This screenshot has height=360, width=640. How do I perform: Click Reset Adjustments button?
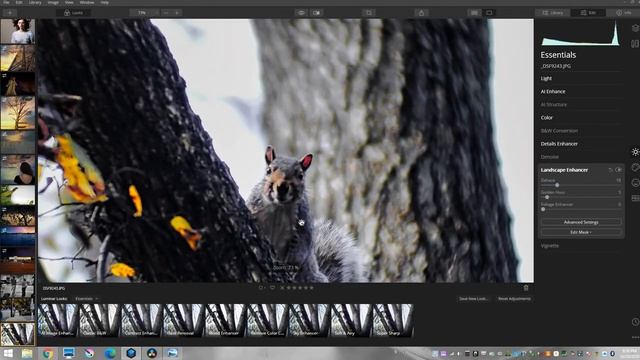tap(514, 299)
